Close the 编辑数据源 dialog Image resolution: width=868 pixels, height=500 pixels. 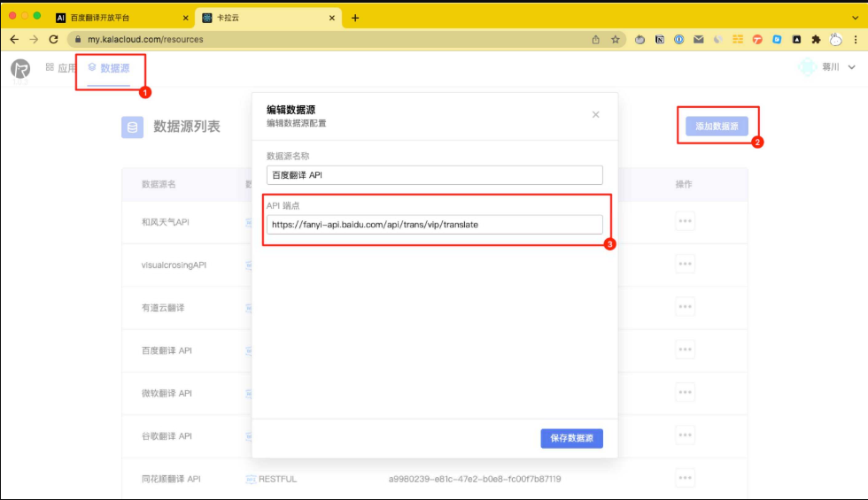[595, 114]
